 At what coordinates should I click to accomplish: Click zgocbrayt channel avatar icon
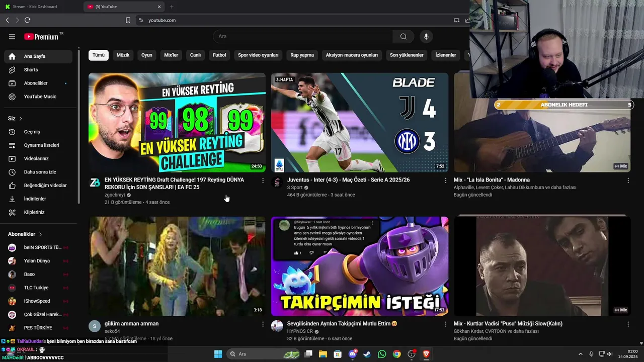(95, 182)
